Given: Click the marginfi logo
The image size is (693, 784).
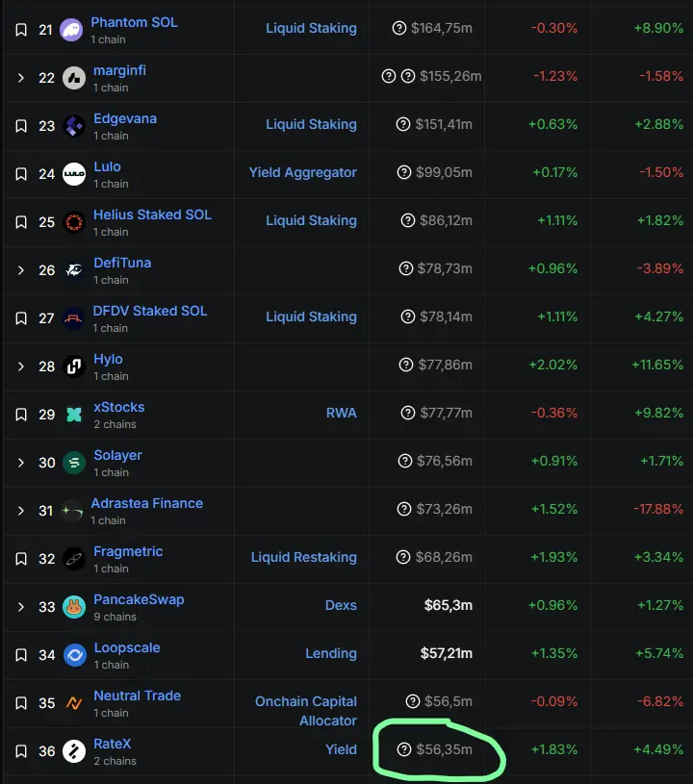Looking at the screenshot, I should tap(74, 78).
